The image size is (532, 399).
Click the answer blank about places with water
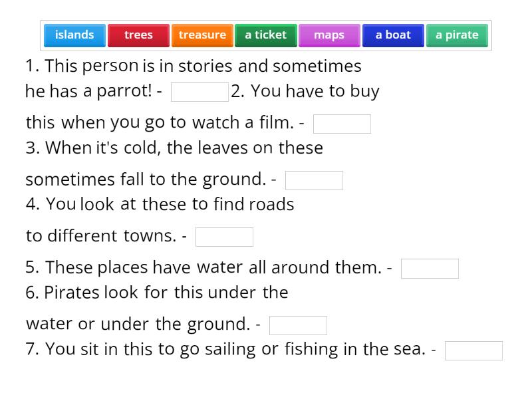coord(430,268)
